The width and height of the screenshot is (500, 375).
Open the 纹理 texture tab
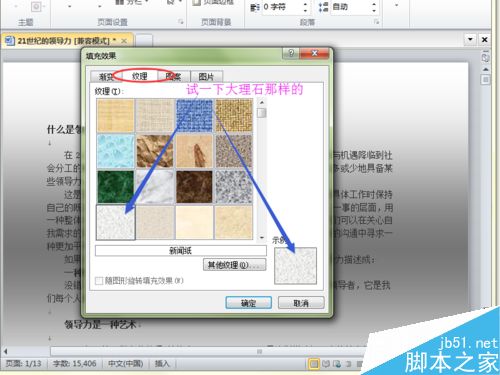pyautogui.click(x=140, y=76)
